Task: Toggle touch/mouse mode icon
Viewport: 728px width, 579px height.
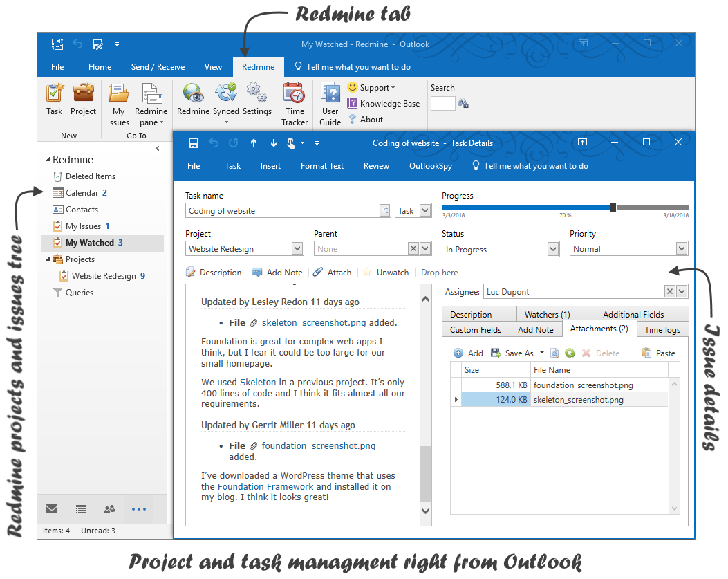Action: 290,143
